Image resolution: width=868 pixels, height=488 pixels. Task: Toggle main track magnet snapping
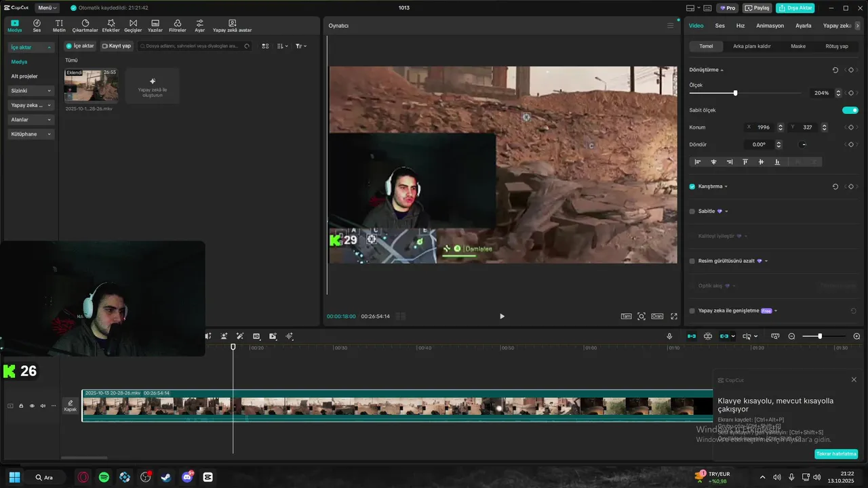coord(692,336)
